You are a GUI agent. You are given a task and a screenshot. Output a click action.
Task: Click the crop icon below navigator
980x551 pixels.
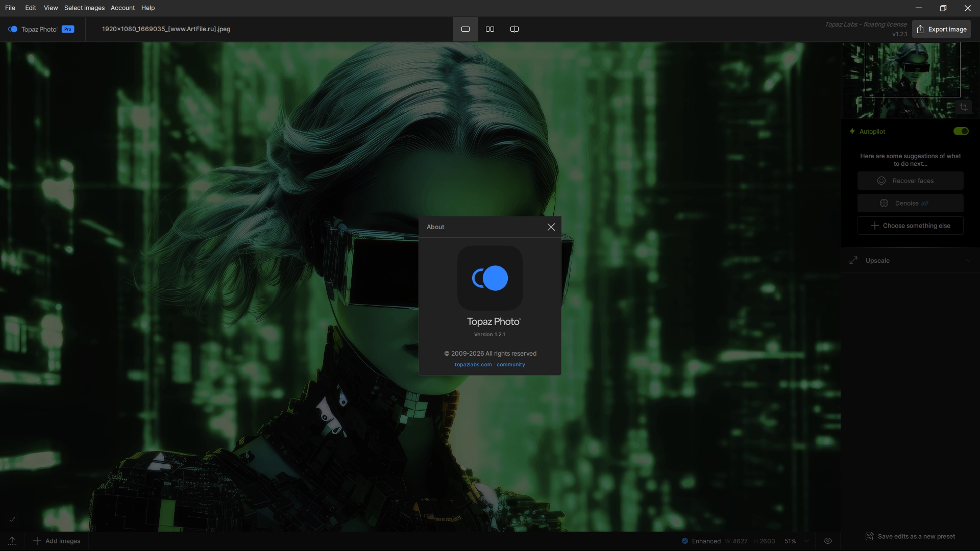[963, 107]
